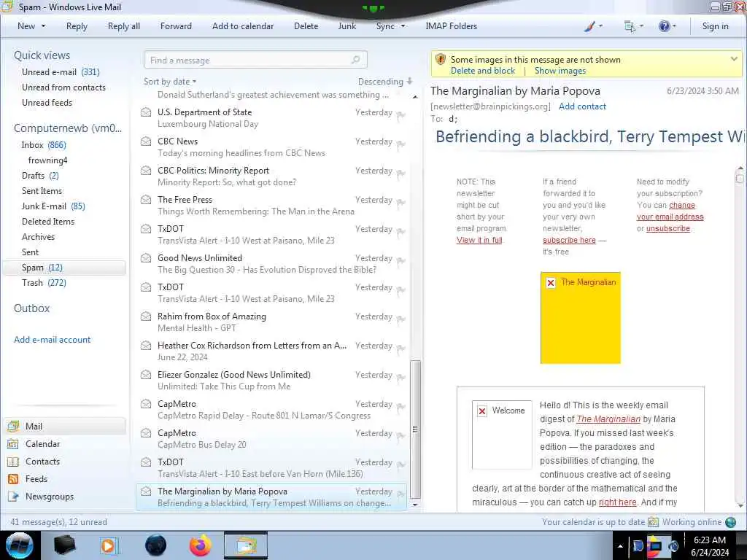Screen dimensions: 747x560
Task: Click the Working online globe icon
Action: click(730, 522)
